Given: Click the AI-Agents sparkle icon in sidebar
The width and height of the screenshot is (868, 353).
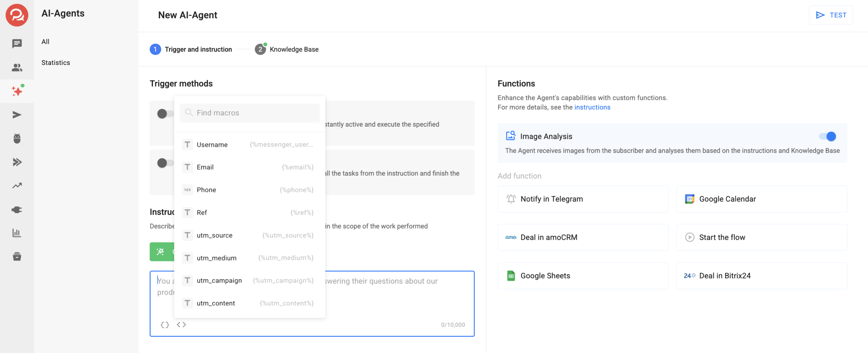Looking at the screenshot, I should tap(17, 91).
